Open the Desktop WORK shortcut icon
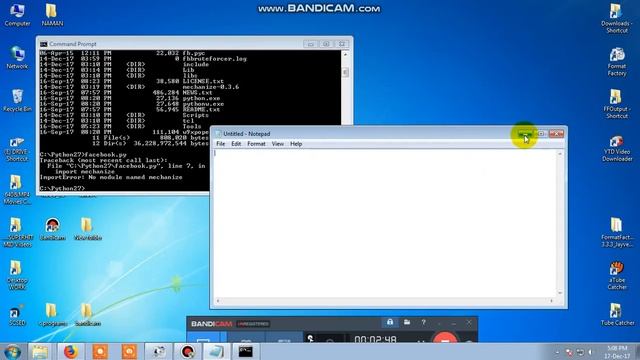Screen dimensions: 640x360 (x=17, y=276)
